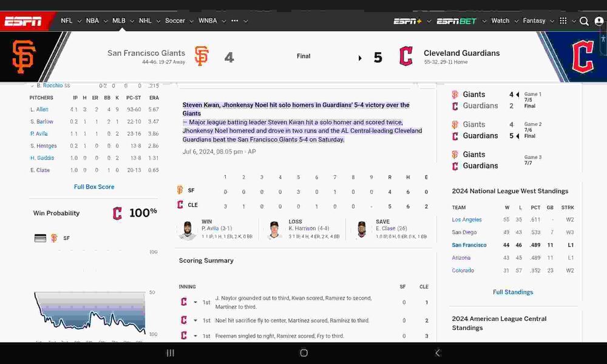The width and height of the screenshot is (607, 364).
Task: Open the ESPN+ logo link
Action: coord(407,21)
